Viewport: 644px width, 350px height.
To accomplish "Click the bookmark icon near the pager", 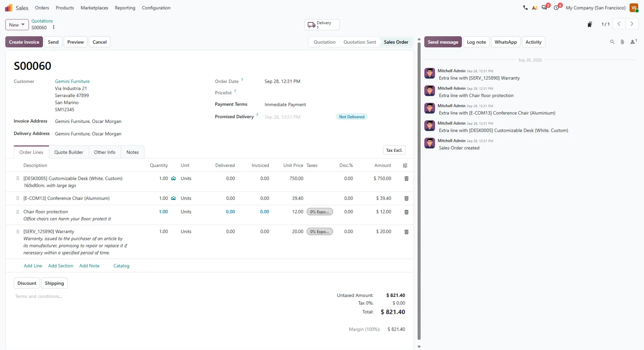I will click(590, 24).
